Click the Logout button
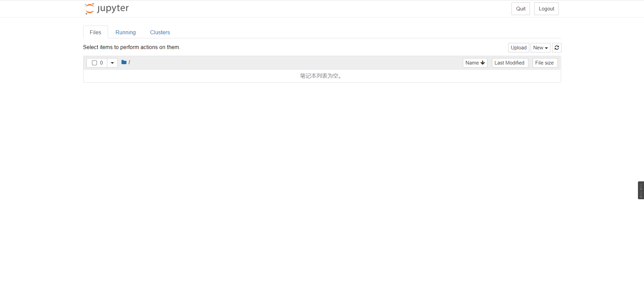The width and height of the screenshot is (644, 303). click(x=546, y=9)
